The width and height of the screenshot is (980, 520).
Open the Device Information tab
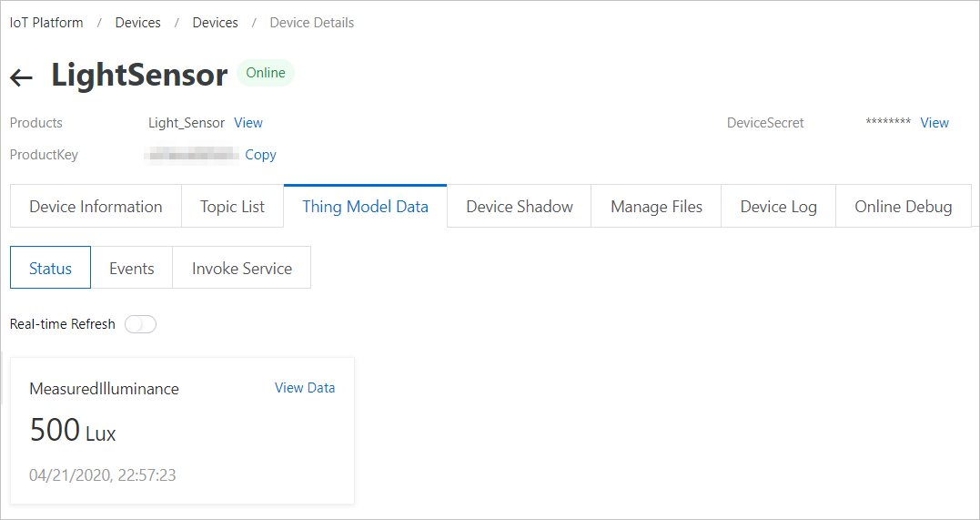96,207
